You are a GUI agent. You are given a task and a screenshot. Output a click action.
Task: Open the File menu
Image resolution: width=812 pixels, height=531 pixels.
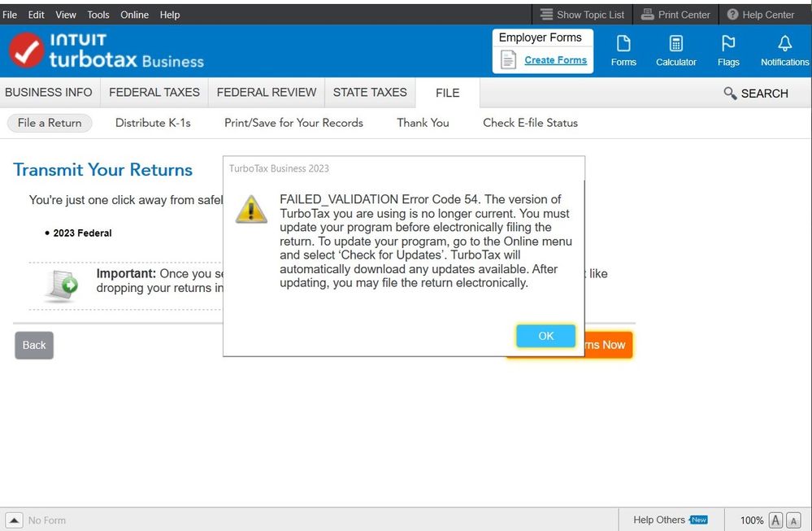pos(10,15)
